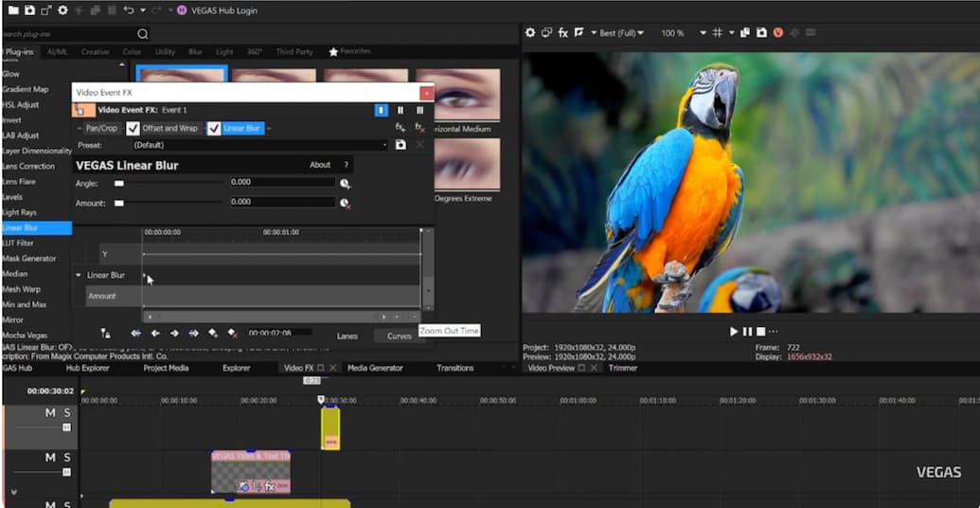Viewport: 980px width, 508px height.
Task: Open the project folder icon in top toolbar
Action: 13,10
